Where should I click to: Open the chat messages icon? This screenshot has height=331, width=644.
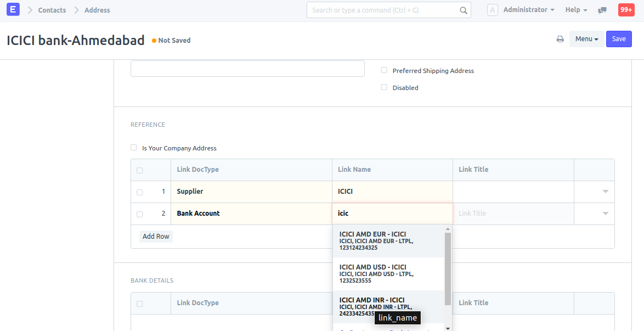pyautogui.click(x=602, y=10)
